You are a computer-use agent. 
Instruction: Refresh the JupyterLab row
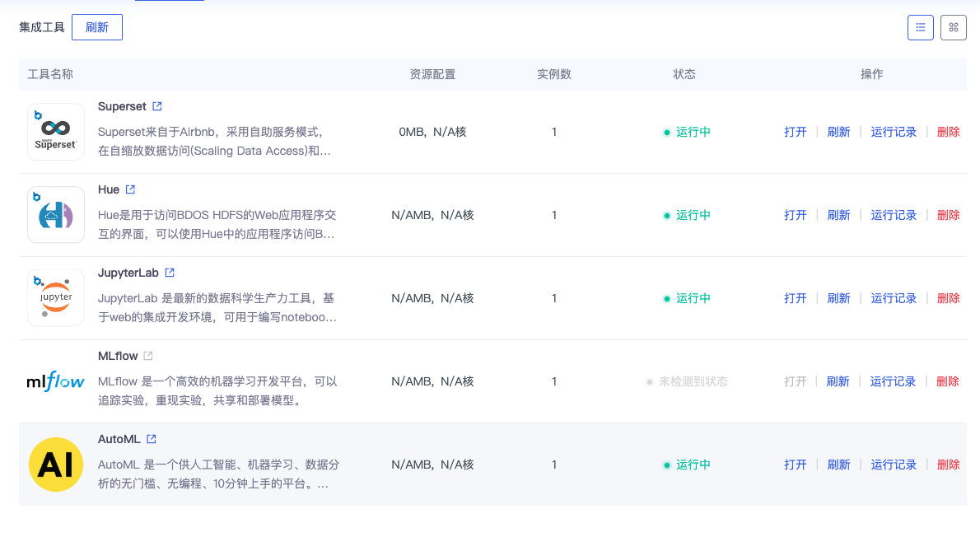coord(838,298)
